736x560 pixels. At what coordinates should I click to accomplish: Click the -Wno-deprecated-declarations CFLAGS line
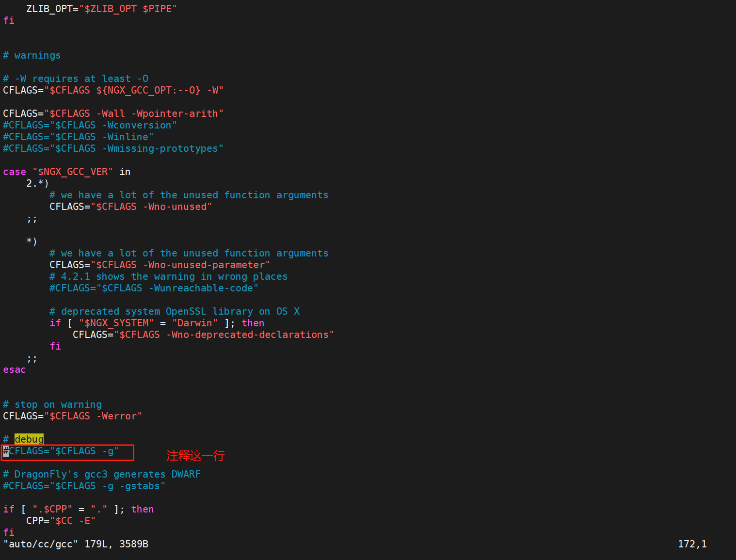(x=203, y=335)
